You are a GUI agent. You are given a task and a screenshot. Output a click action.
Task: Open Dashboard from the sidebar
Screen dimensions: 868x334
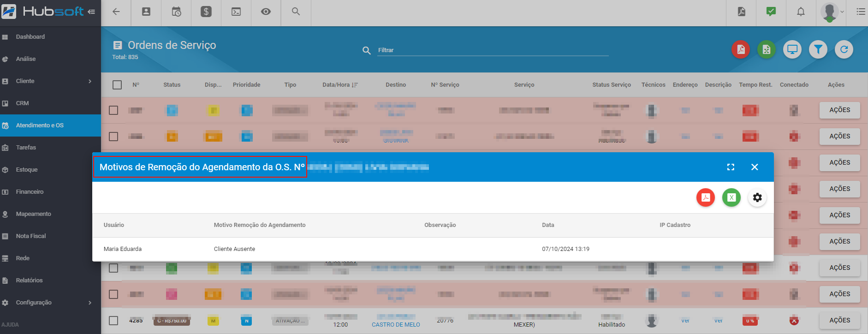tap(30, 37)
